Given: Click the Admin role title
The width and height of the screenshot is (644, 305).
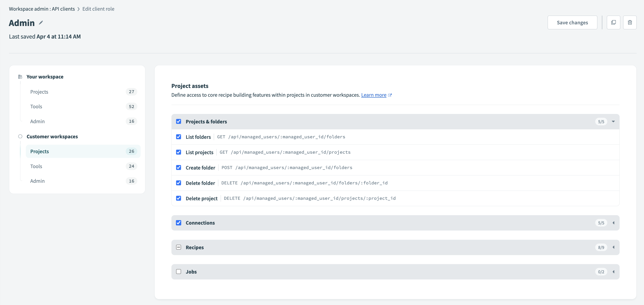Looking at the screenshot, I should (x=22, y=23).
